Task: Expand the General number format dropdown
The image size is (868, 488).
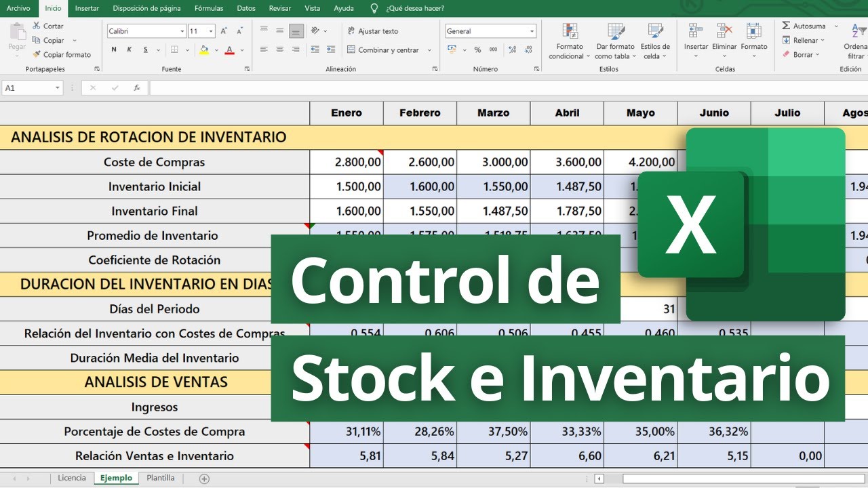Action: point(532,31)
